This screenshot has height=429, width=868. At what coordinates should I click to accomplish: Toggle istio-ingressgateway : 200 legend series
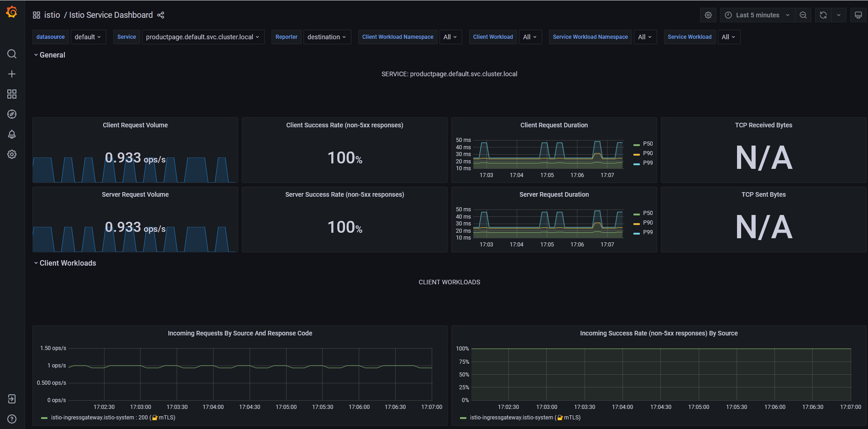coord(113,418)
